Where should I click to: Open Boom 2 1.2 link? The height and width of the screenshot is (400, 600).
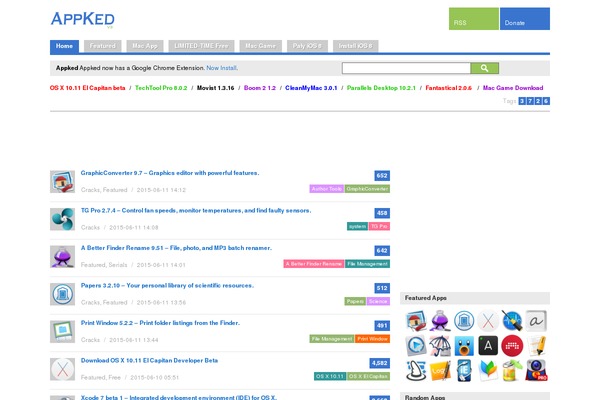coord(260,88)
